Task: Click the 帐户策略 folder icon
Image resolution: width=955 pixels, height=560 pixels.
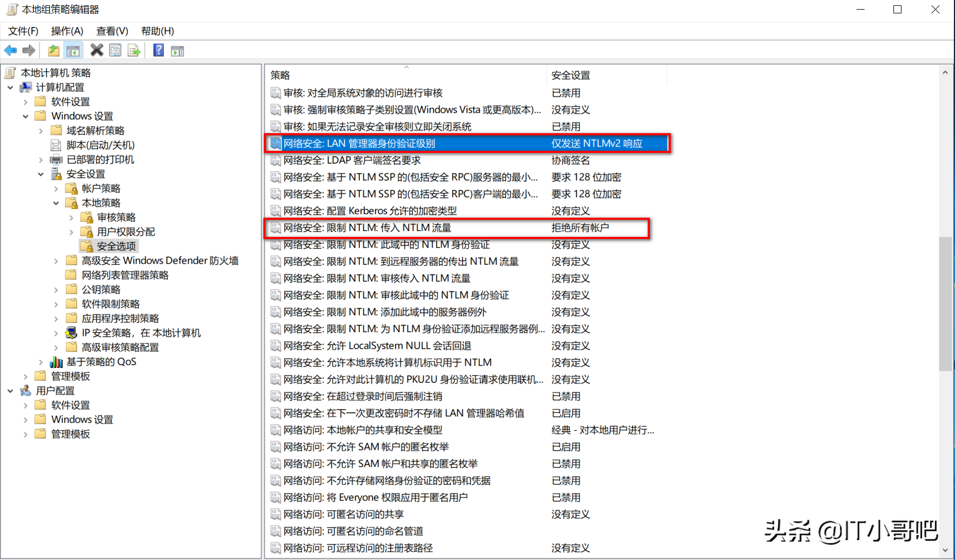Action: 71,188
